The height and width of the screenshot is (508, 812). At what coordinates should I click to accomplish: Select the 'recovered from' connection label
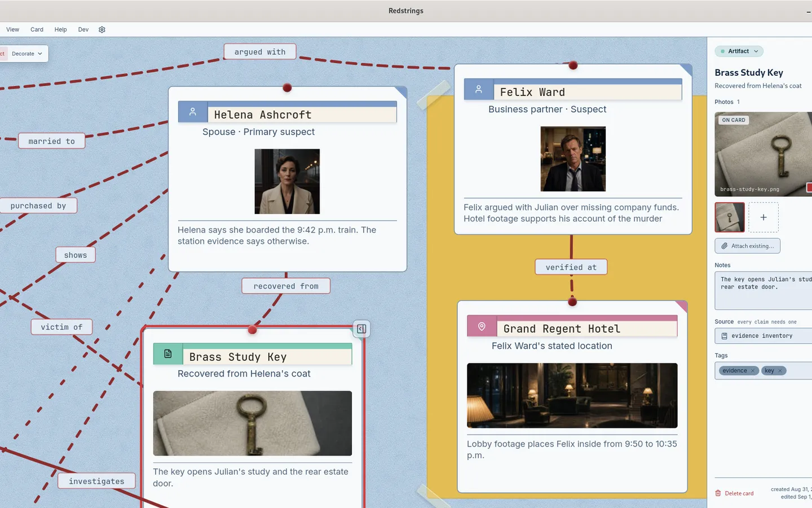(x=286, y=286)
